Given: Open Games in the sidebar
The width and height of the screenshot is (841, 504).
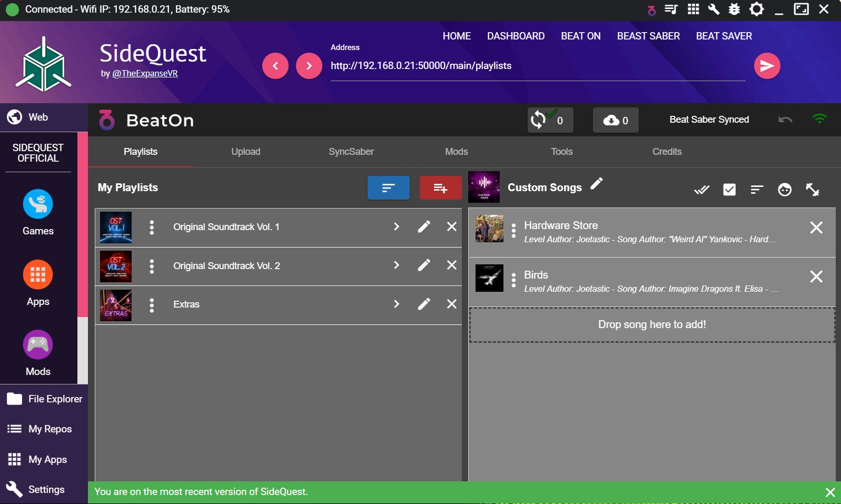Looking at the screenshot, I should click(38, 213).
